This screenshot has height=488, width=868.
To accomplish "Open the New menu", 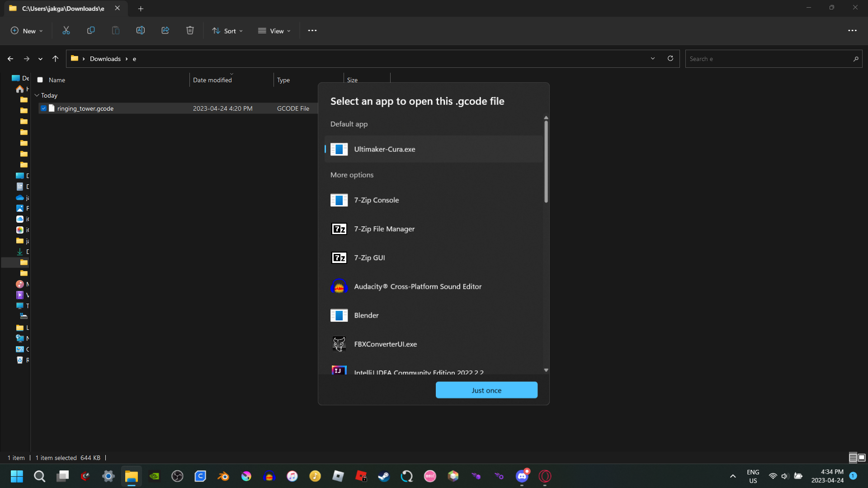I will pyautogui.click(x=27, y=31).
